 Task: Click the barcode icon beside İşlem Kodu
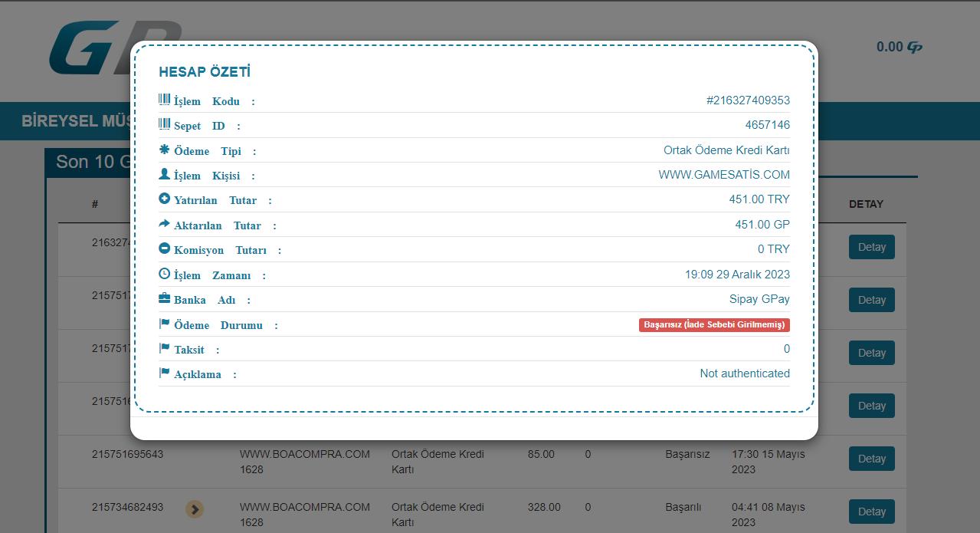point(164,100)
